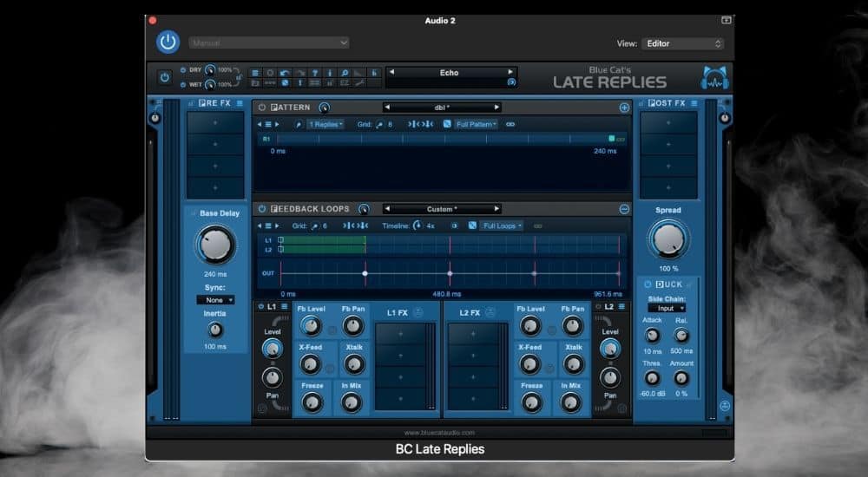Click the undo arrow icon in toolbar
The width and height of the screenshot is (868, 477).
pyautogui.click(x=285, y=73)
